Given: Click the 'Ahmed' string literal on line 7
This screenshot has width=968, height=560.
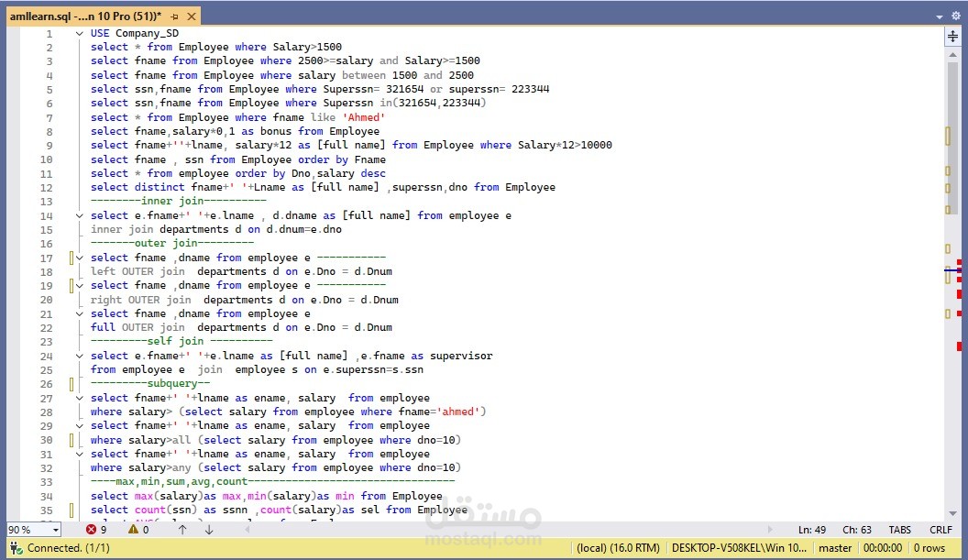Looking at the screenshot, I should coord(364,117).
